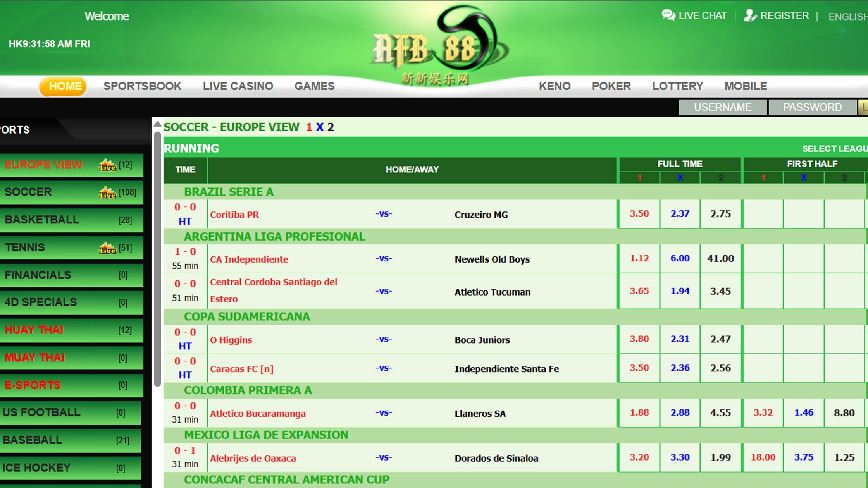Click the Live Chat speech bubble icon
Image resolution: width=868 pixels, height=488 pixels.
tap(668, 15)
